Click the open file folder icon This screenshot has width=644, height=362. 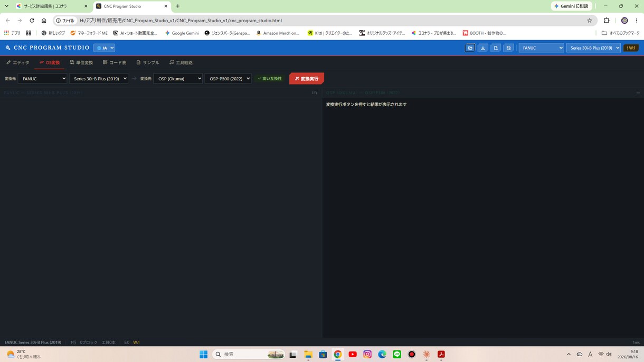point(470,48)
